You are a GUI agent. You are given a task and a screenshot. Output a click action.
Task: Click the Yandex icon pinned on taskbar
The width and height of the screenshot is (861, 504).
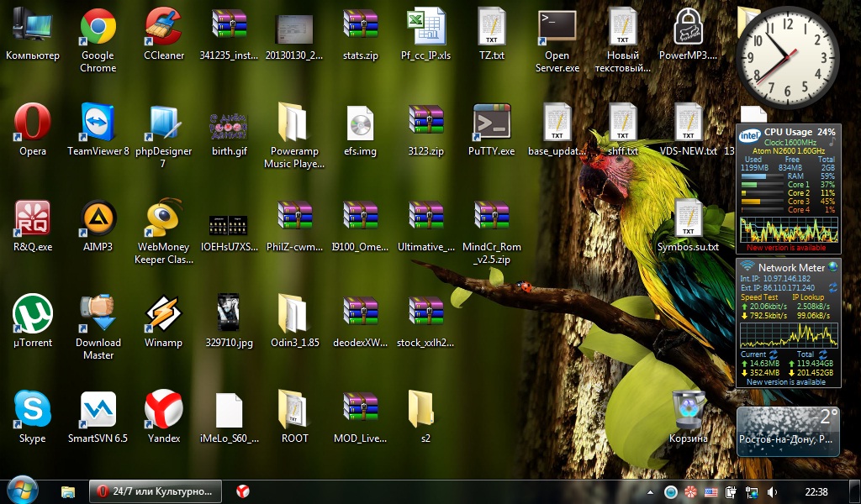click(242, 491)
